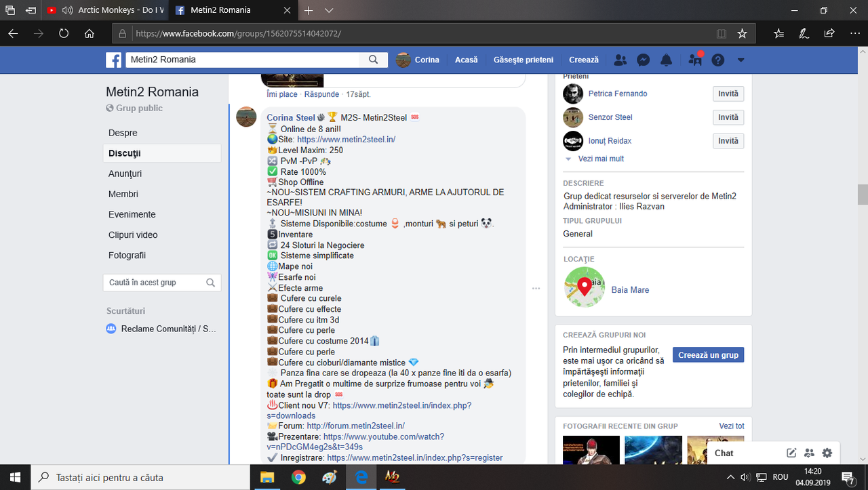Open the notifications bell
Screen dimensions: 868x490
(x=667, y=60)
